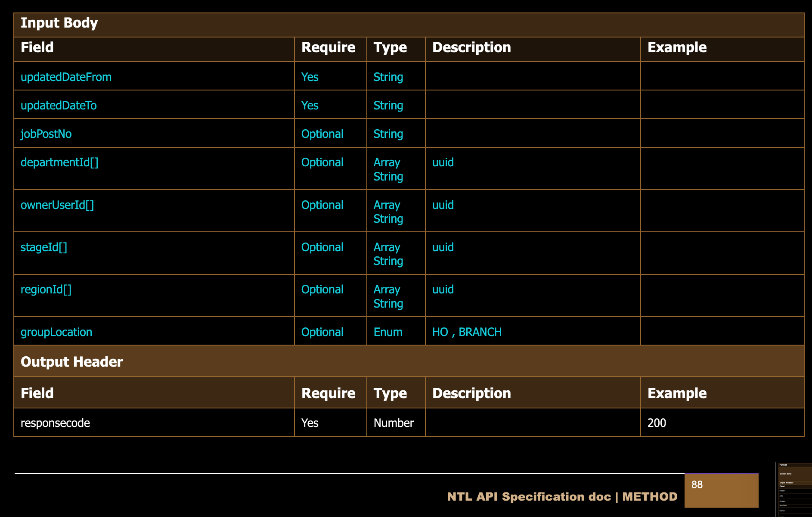Click the example value 200
The width and height of the screenshot is (812, 517).
tap(657, 423)
